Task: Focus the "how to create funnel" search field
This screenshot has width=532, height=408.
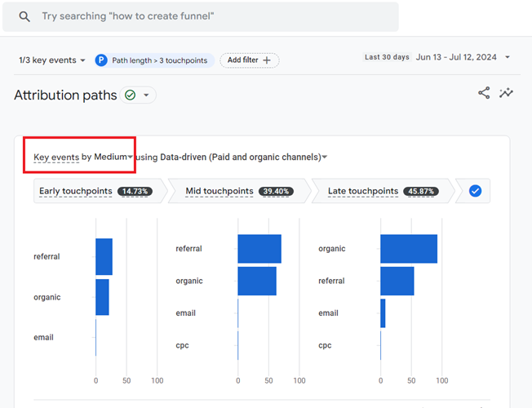Action: pos(201,16)
